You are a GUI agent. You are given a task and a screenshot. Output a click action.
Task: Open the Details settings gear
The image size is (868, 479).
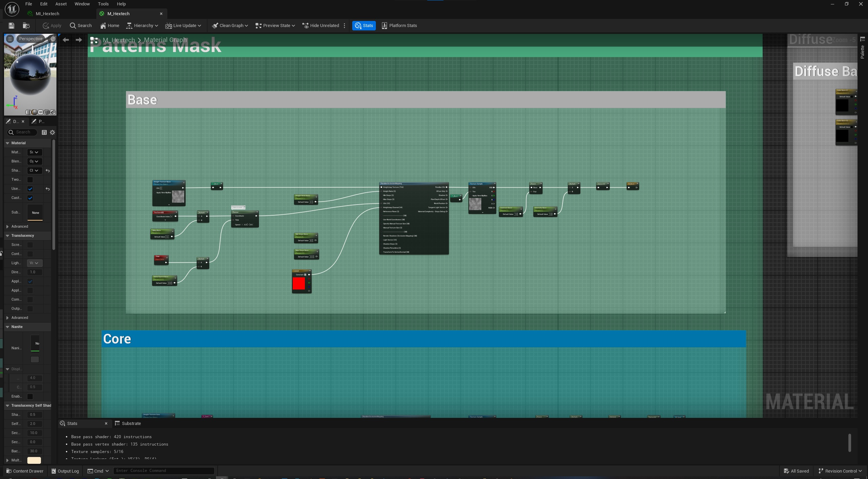point(52,132)
